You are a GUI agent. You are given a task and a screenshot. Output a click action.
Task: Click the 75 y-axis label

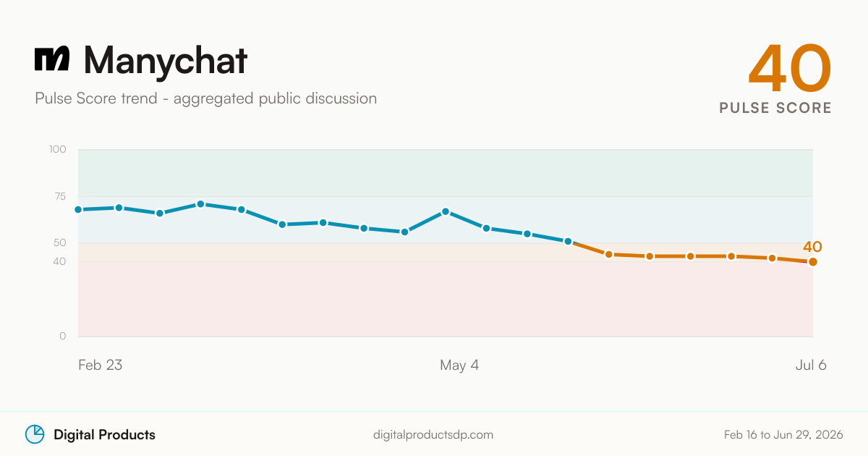click(x=59, y=196)
